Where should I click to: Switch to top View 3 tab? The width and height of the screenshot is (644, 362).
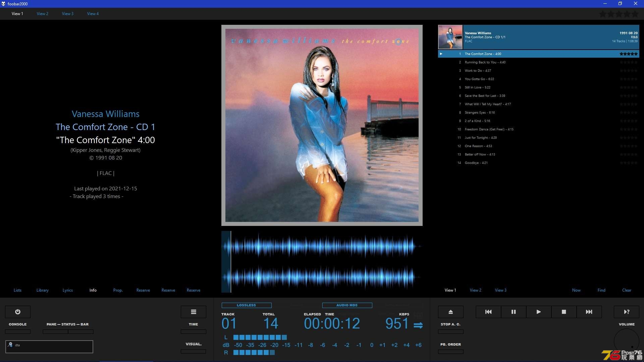pyautogui.click(x=68, y=14)
